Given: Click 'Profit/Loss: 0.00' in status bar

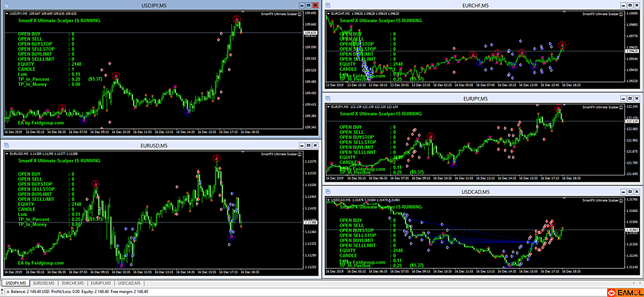Looking at the screenshot, I should pyautogui.click(x=65, y=292).
